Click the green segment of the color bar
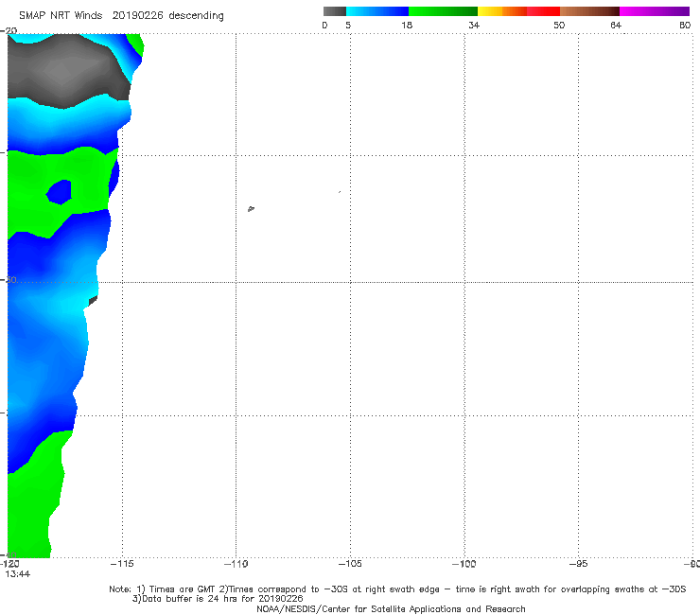Screen dimensions: 700x615 pyautogui.click(x=443, y=11)
